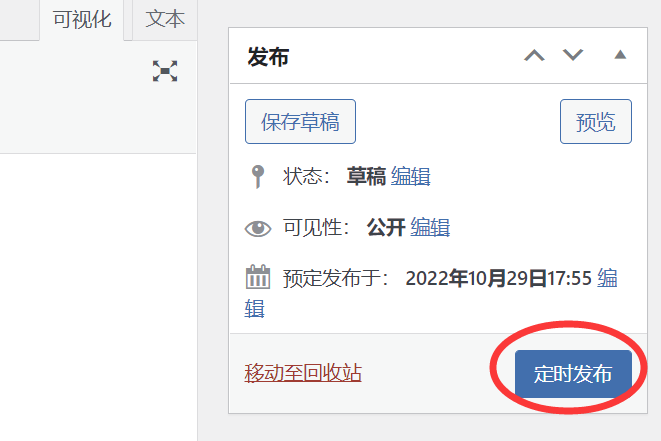This screenshot has width=661, height=441.
Task: Edit the scheduled publish date link
Action: (607, 278)
